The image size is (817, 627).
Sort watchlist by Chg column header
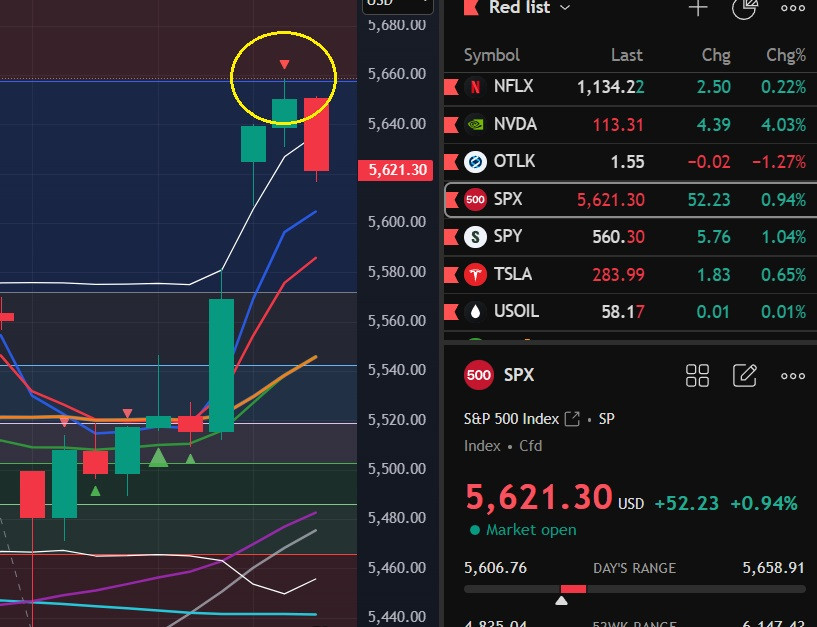coord(715,55)
